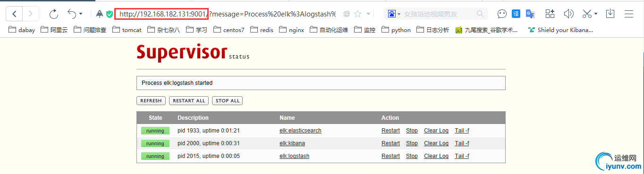Stop the elk:logstash process
This screenshot has width=644, height=174.
(x=412, y=156)
